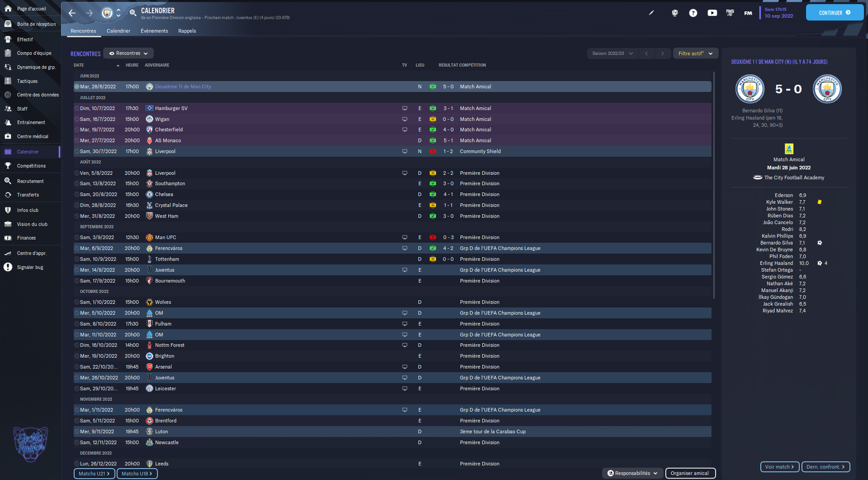The width and height of the screenshot is (868, 480).
Task: Expand the Rencontres view dropdown
Action: click(129, 53)
